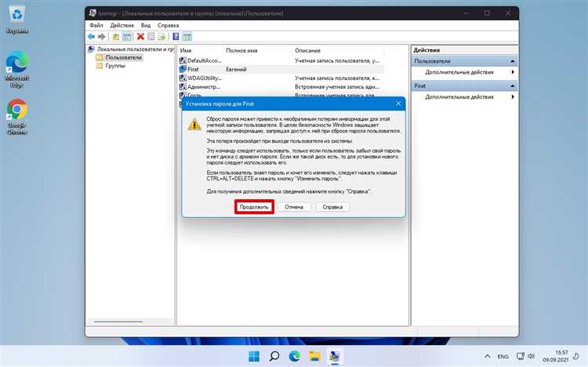Viewport: 588px width, 367px height.
Task: Click the Forward arrow toolbar icon
Action: (x=101, y=36)
